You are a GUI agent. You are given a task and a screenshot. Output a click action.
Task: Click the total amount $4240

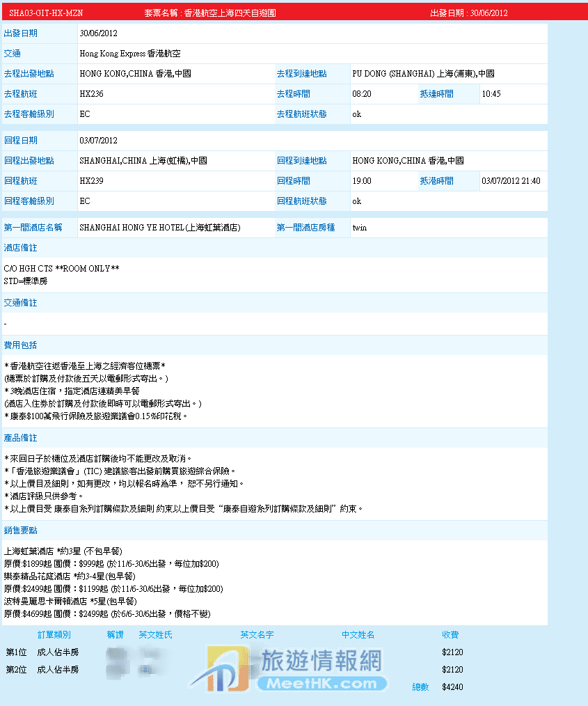452,687
